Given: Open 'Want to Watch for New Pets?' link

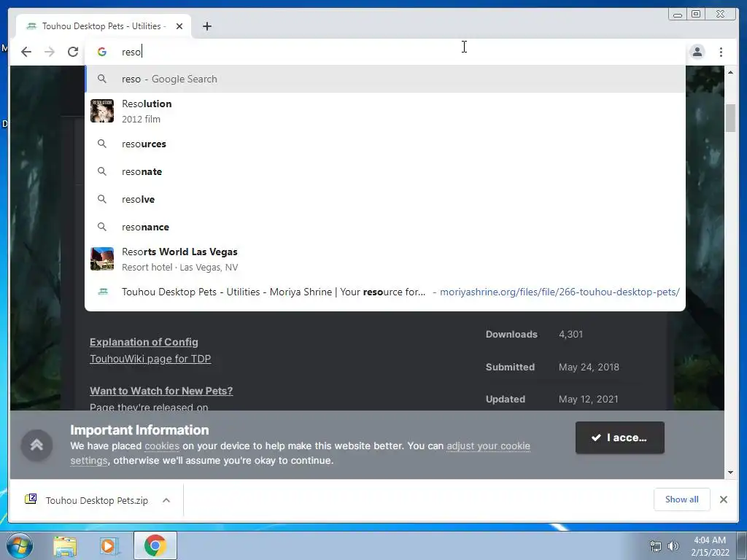Looking at the screenshot, I should (x=161, y=391).
